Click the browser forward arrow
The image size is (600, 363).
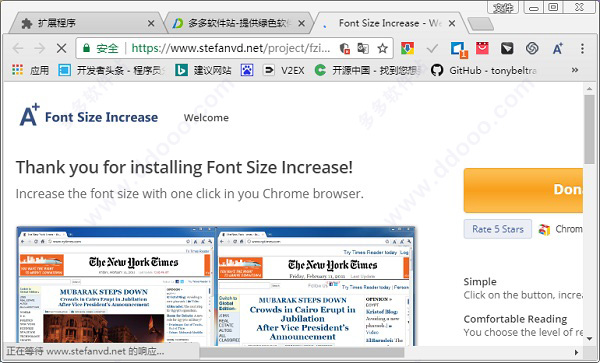click(39, 48)
